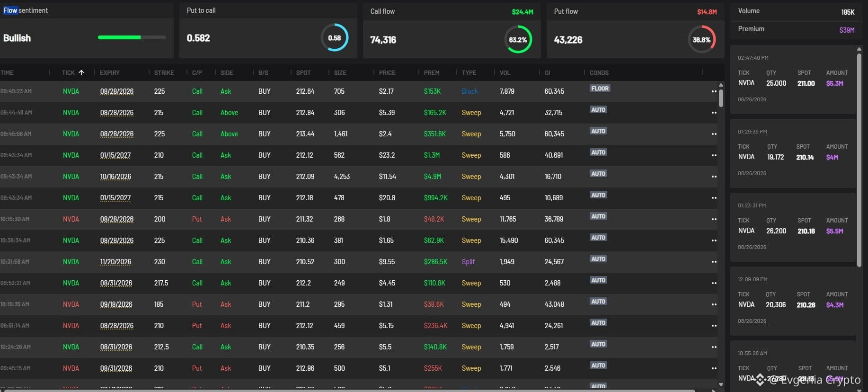
Task: Open more options for the 10:15:30 AM row
Action: tap(714, 219)
